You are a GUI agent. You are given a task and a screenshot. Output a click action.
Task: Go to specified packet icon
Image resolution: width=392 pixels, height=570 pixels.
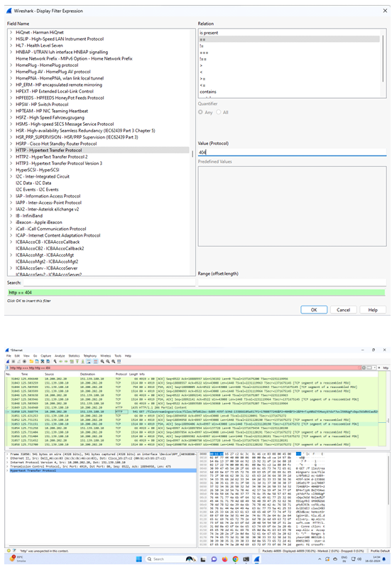click(x=72, y=362)
